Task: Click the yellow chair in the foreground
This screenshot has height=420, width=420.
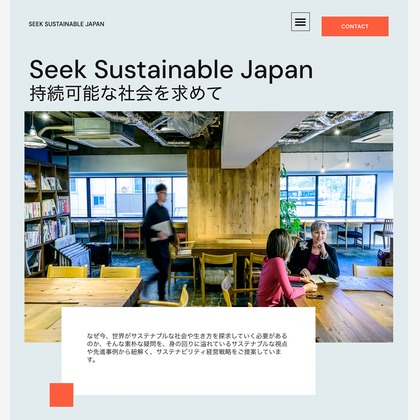Action: click(164, 298)
